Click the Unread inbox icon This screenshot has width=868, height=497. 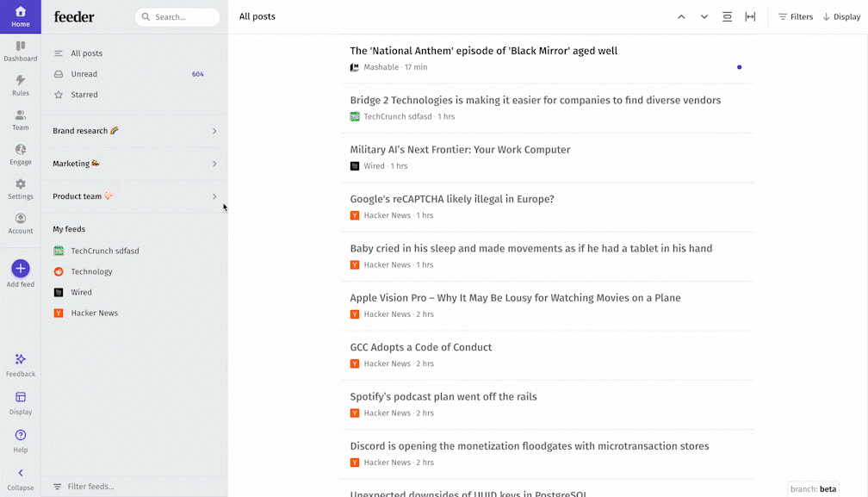coord(59,74)
